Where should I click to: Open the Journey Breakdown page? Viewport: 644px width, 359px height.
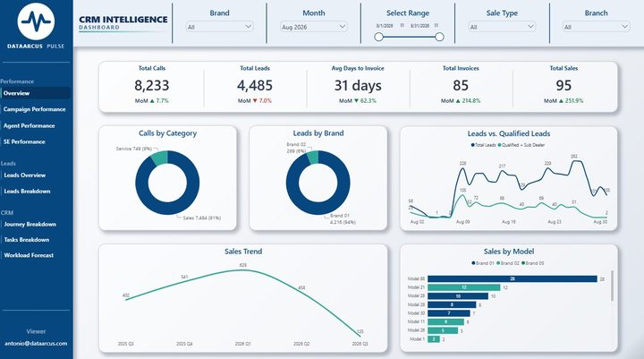point(30,224)
